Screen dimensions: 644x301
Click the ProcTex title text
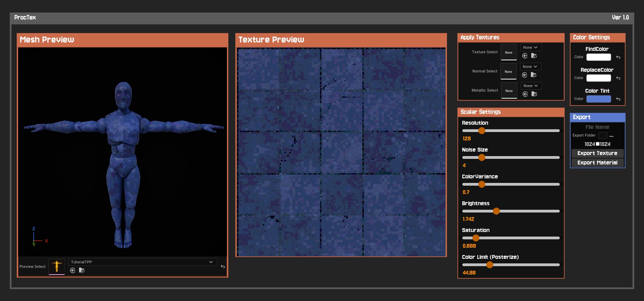(x=25, y=17)
